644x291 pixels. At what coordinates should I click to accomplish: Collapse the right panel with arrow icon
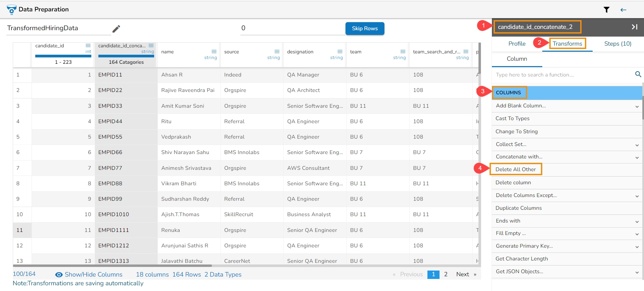tap(634, 27)
